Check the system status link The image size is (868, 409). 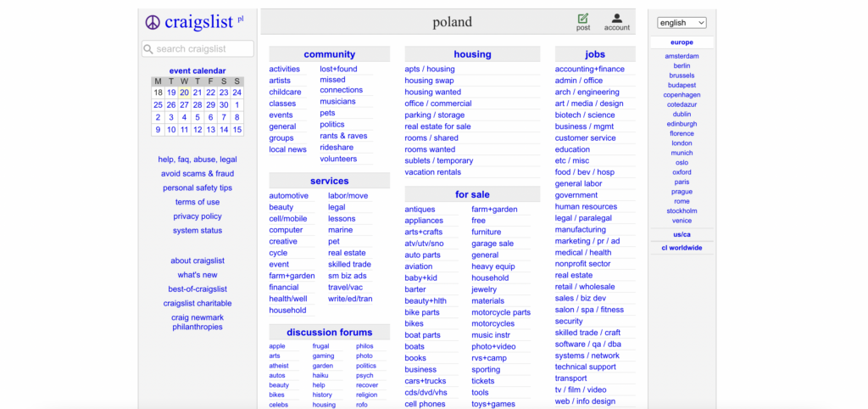198,231
